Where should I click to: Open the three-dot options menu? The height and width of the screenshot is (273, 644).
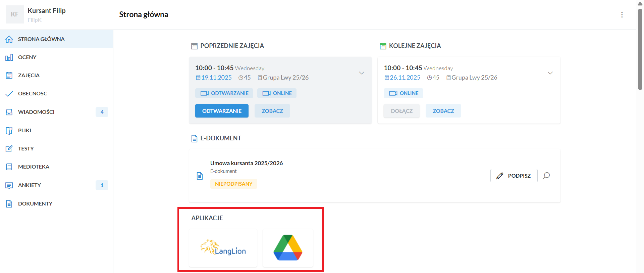click(622, 15)
